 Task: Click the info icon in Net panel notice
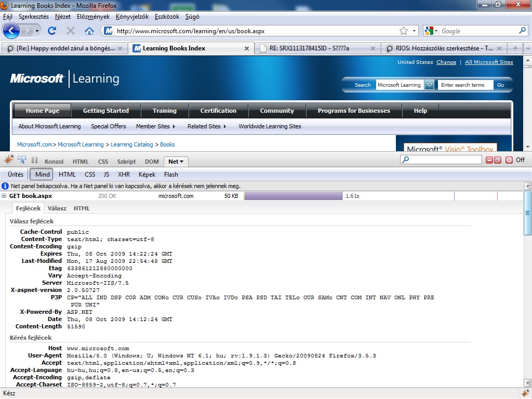click(x=5, y=186)
